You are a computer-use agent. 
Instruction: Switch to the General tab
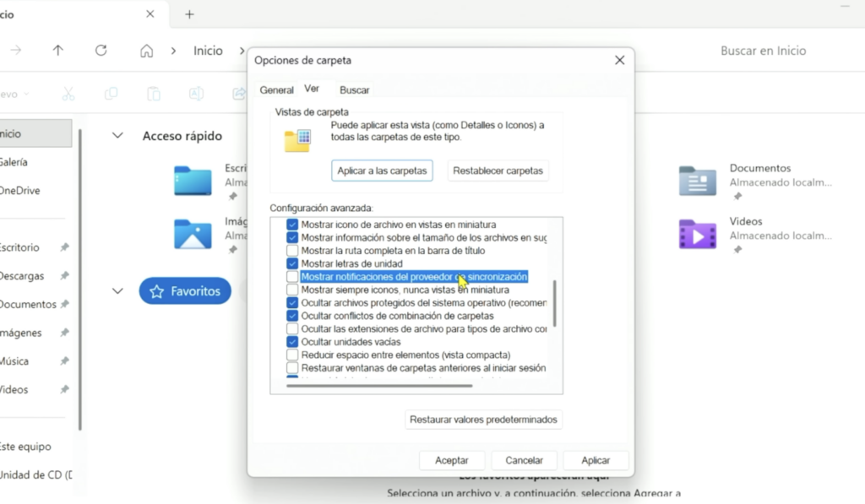click(276, 89)
